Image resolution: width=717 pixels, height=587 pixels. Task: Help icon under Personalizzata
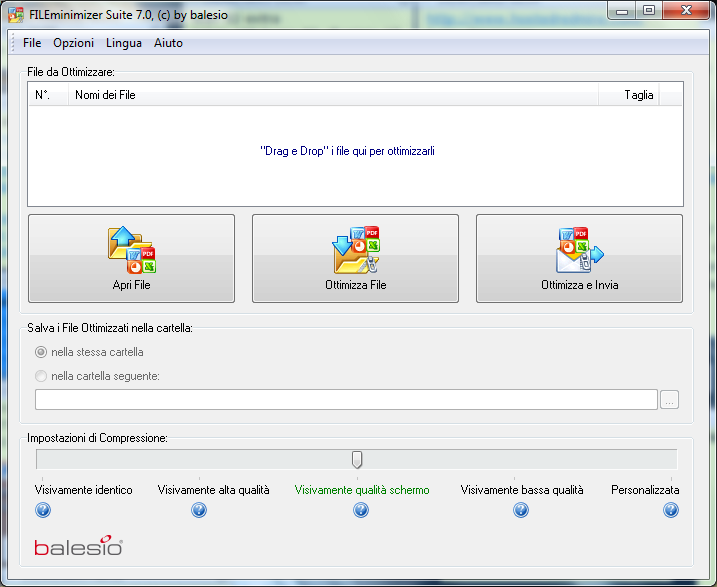(x=671, y=510)
